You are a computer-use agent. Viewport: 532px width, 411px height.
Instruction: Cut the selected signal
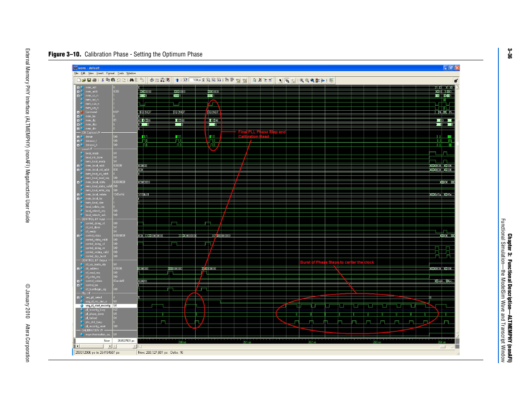103,80
